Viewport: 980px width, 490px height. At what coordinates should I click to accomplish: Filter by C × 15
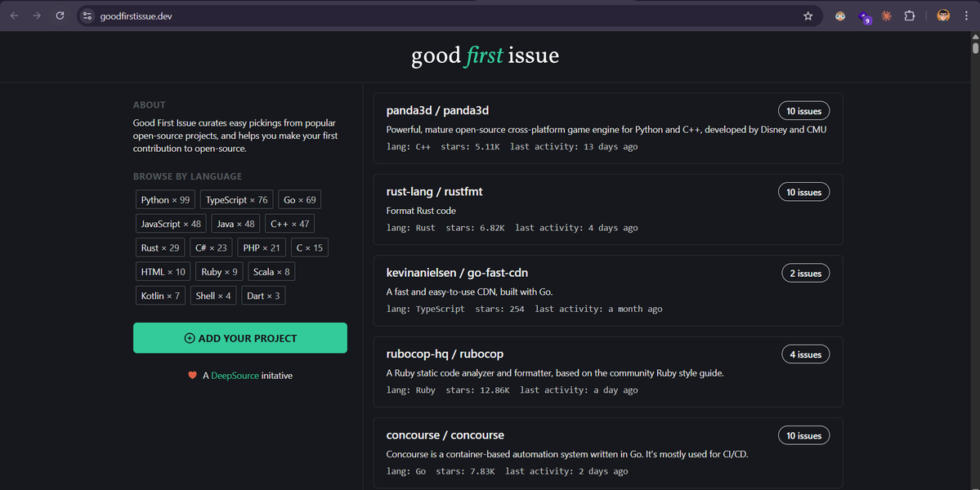tap(310, 247)
